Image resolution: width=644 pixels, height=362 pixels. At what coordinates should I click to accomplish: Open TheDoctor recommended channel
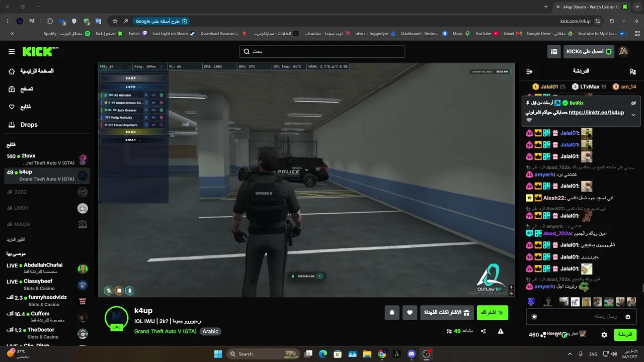click(x=47, y=333)
